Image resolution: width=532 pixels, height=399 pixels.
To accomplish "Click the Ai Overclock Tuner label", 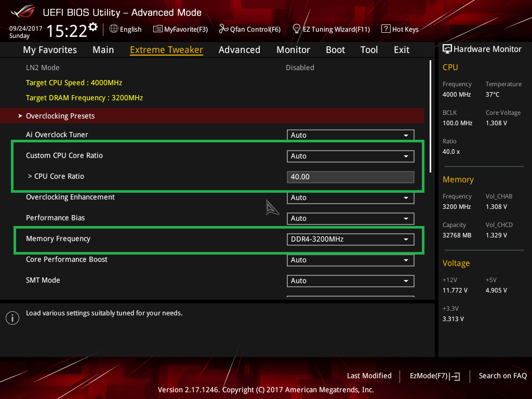I will [57, 135].
